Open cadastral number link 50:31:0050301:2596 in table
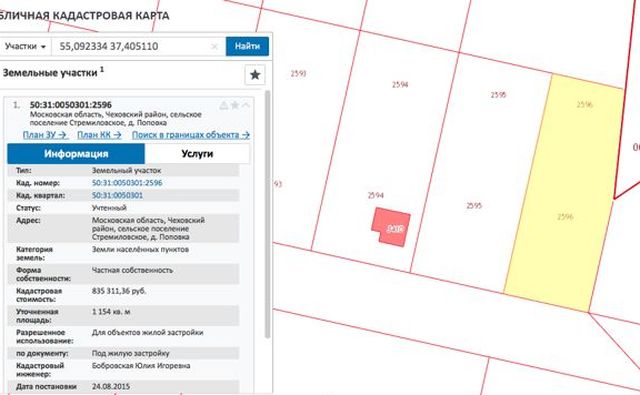 pyautogui.click(x=127, y=183)
